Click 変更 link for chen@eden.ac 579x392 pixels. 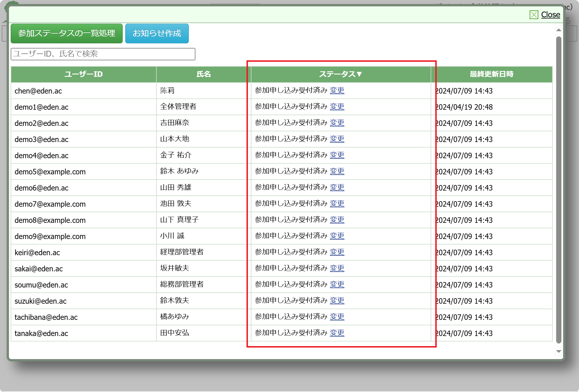tap(337, 90)
